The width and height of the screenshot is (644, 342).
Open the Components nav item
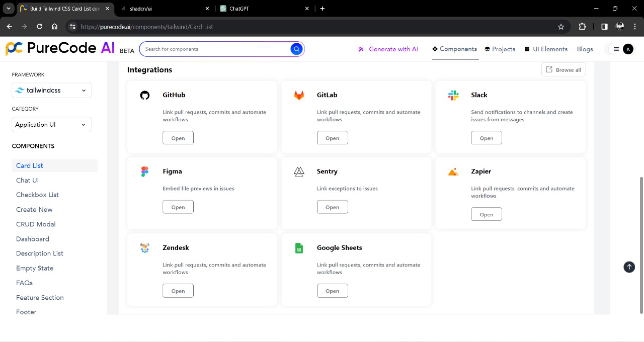[x=455, y=49]
